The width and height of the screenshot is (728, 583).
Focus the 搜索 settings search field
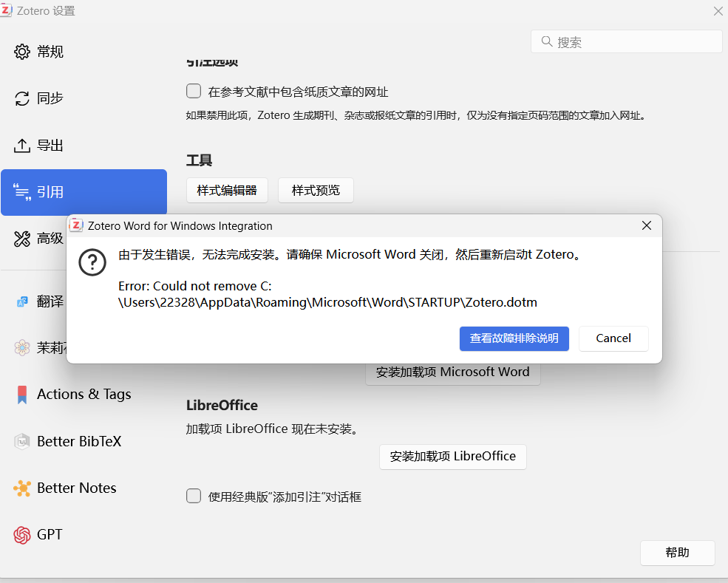coord(626,42)
